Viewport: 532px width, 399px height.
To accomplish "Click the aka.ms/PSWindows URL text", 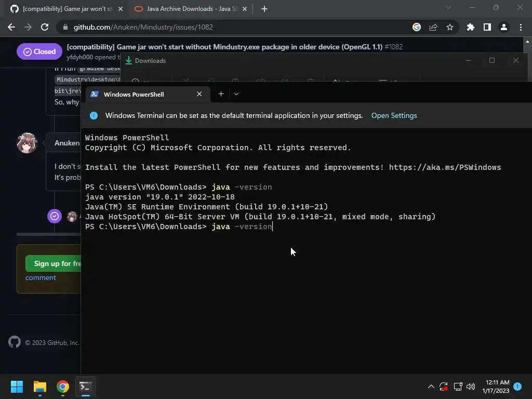I will pyautogui.click(x=445, y=167).
